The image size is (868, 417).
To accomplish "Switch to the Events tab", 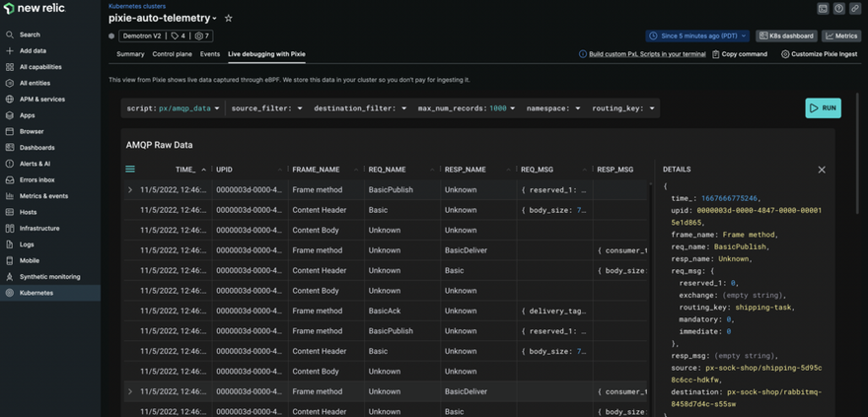I will coord(210,54).
